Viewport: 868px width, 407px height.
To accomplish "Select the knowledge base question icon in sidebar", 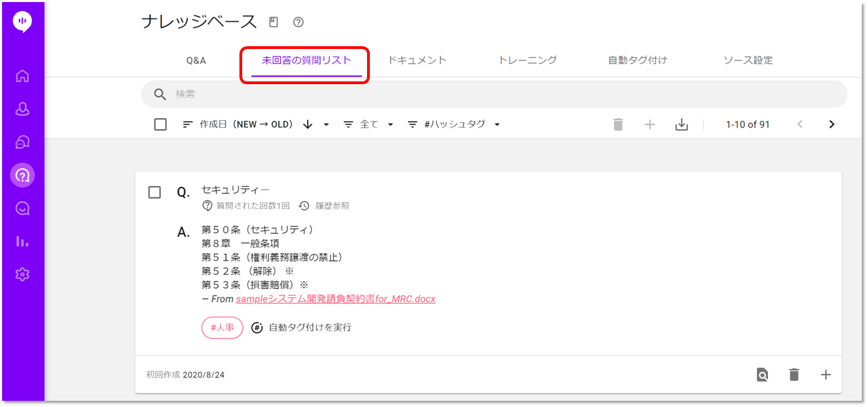I will point(23,175).
